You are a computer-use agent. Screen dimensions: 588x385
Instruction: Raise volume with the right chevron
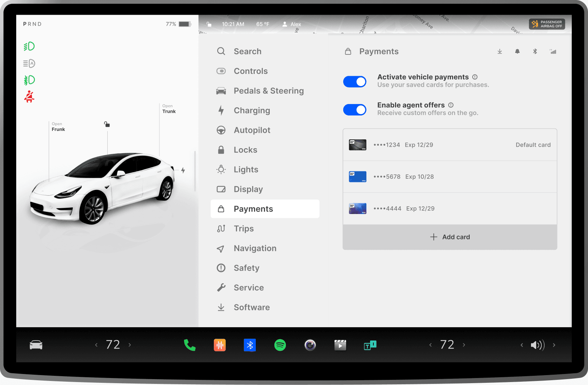pos(554,345)
